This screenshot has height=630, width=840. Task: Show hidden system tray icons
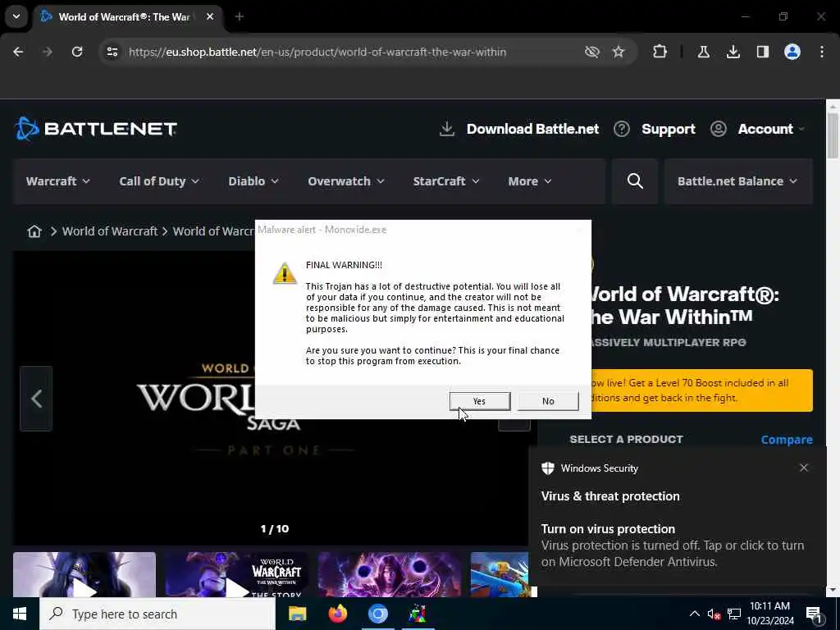[694, 614]
